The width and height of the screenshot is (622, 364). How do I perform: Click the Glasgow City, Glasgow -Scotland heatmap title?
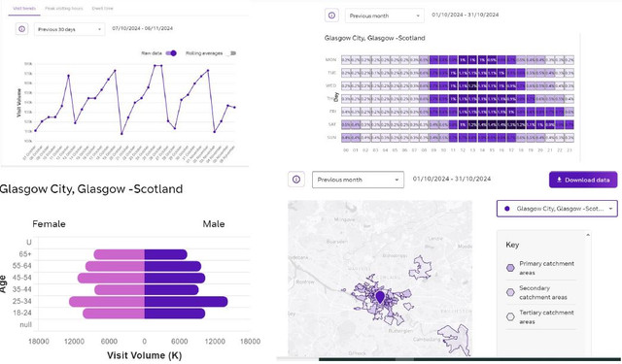click(x=374, y=38)
